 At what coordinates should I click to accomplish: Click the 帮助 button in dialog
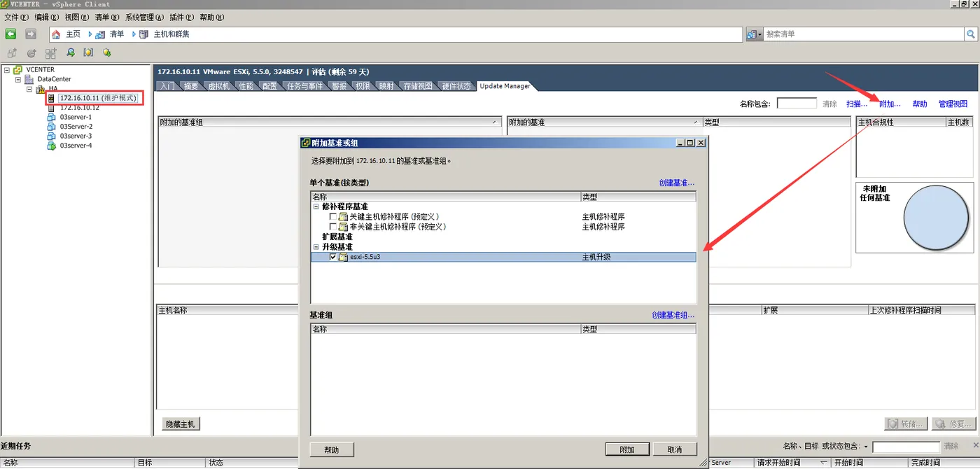pyautogui.click(x=332, y=449)
